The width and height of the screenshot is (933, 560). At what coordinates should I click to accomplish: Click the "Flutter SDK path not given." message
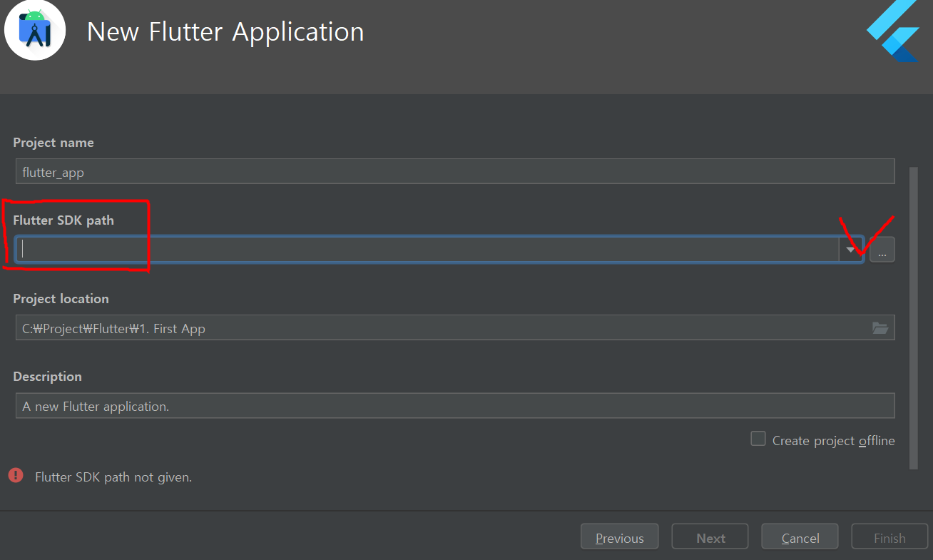click(x=113, y=477)
